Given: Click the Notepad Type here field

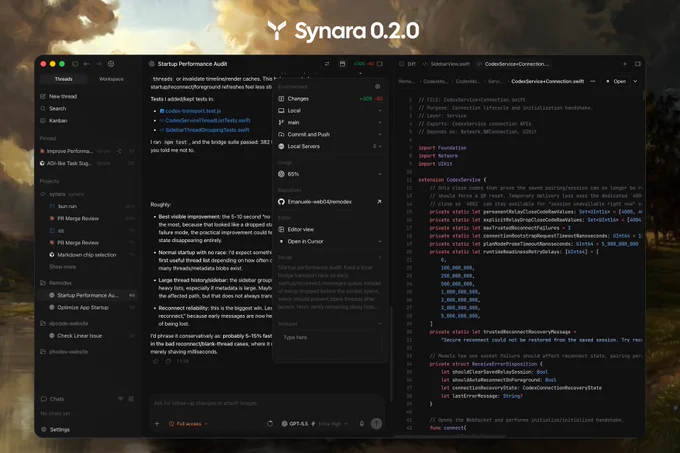Looking at the screenshot, I should [330, 344].
